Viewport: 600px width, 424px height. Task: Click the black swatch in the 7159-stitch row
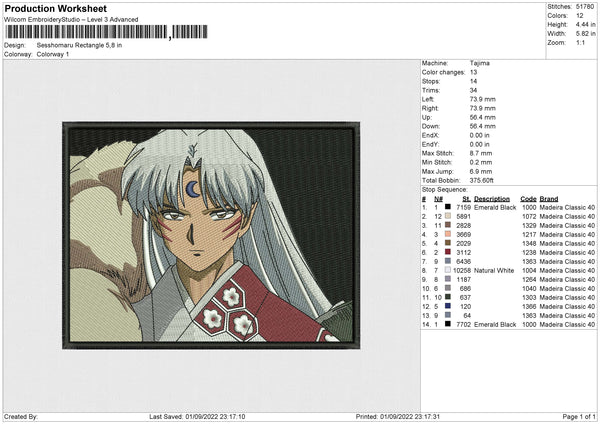point(448,207)
